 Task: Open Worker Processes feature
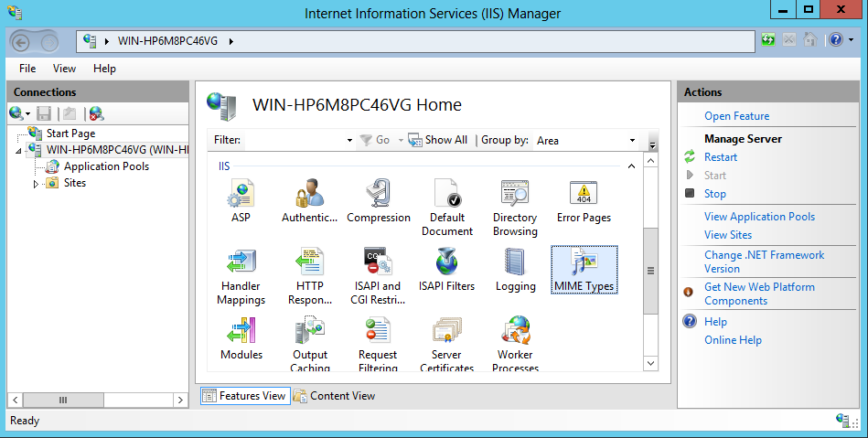click(515, 343)
